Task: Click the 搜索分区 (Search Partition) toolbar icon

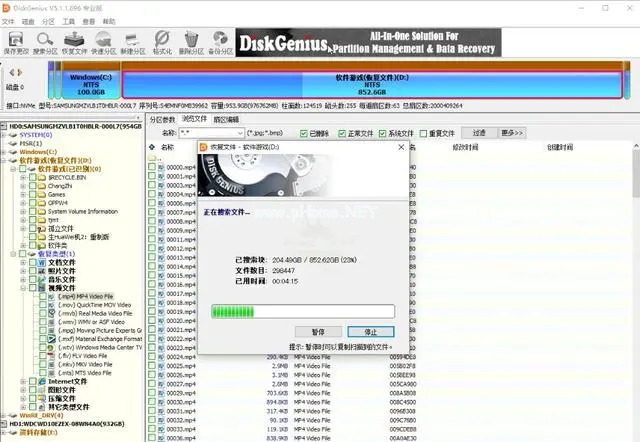Action: pyautogui.click(x=46, y=40)
